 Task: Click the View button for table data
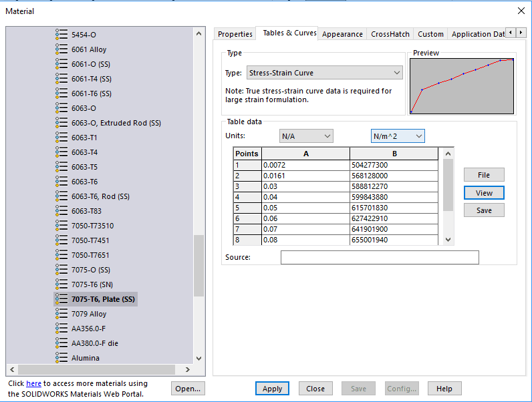coord(484,192)
